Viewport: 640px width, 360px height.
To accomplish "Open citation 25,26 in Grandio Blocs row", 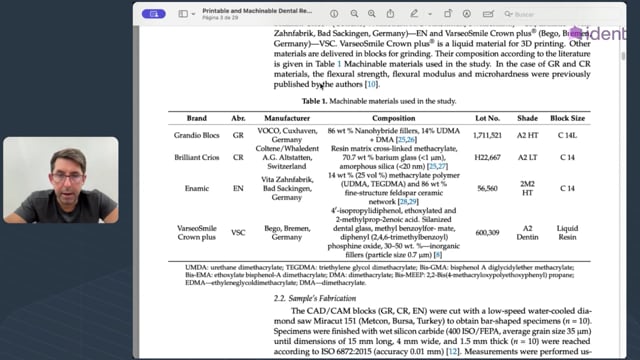I will click(x=406, y=140).
